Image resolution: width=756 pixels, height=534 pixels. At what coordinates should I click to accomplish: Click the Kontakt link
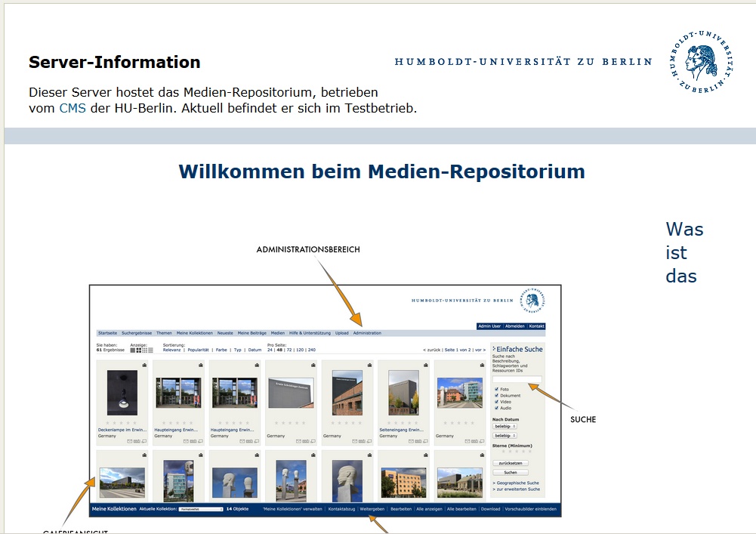click(537, 326)
